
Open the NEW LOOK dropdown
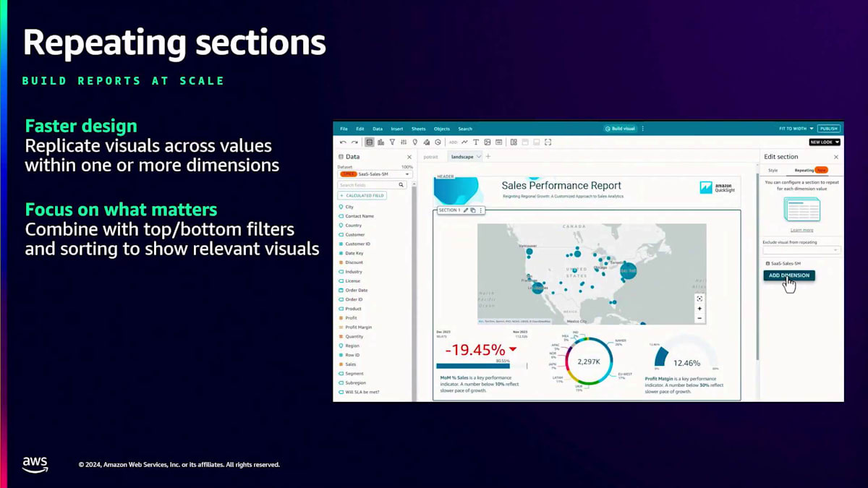coord(825,142)
